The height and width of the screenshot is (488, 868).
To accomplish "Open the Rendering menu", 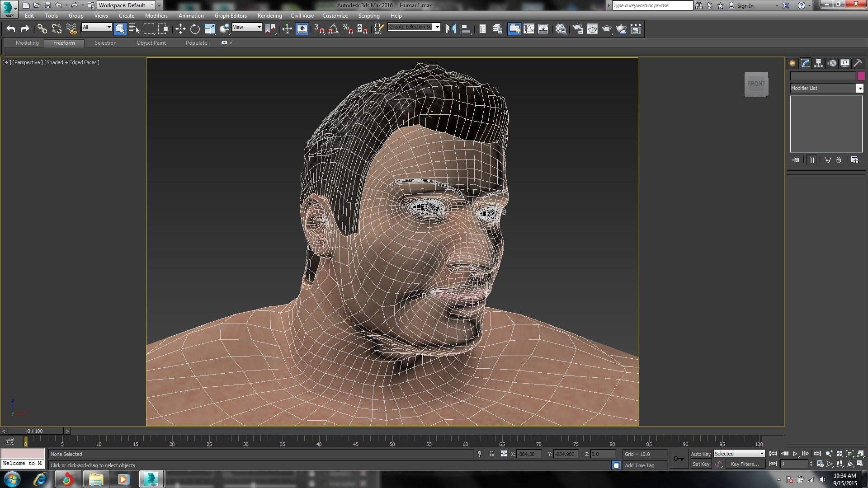I will [269, 15].
